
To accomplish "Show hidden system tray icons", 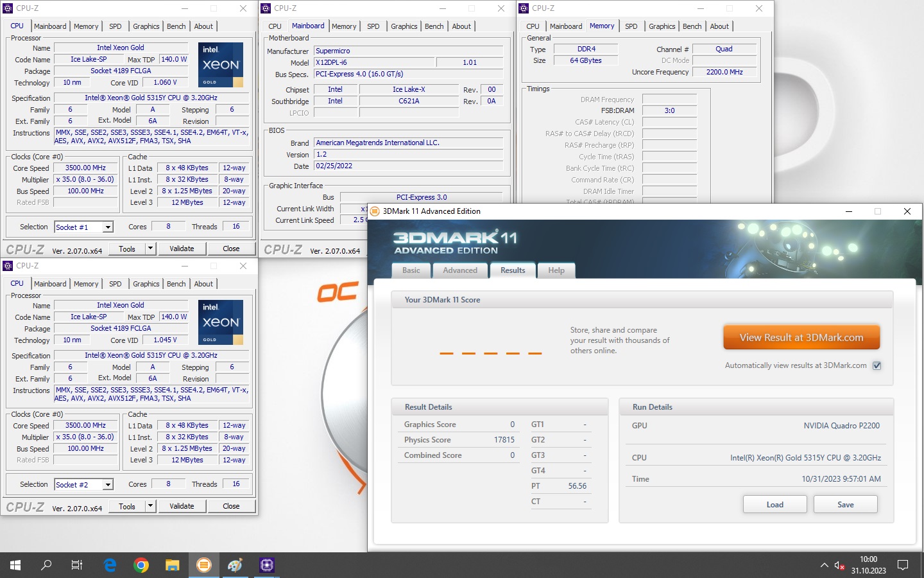I will (x=824, y=565).
